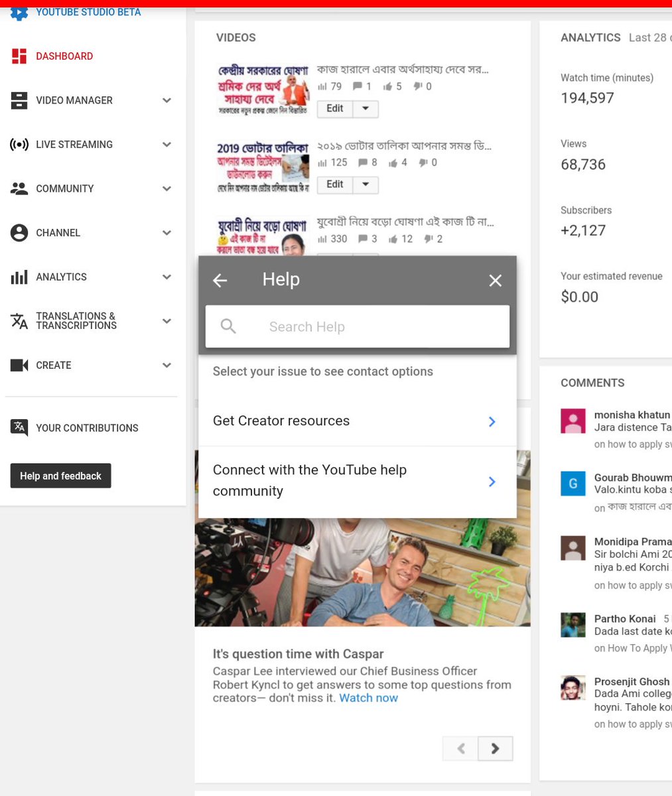672x796 pixels.
Task: Open Get Creator resources option
Action: click(358, 421)
